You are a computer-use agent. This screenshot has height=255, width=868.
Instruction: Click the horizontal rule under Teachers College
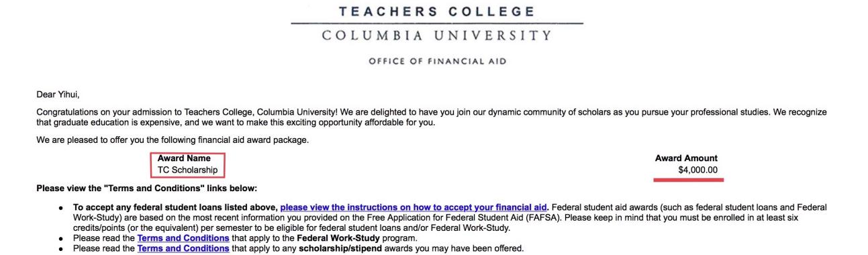437,23
